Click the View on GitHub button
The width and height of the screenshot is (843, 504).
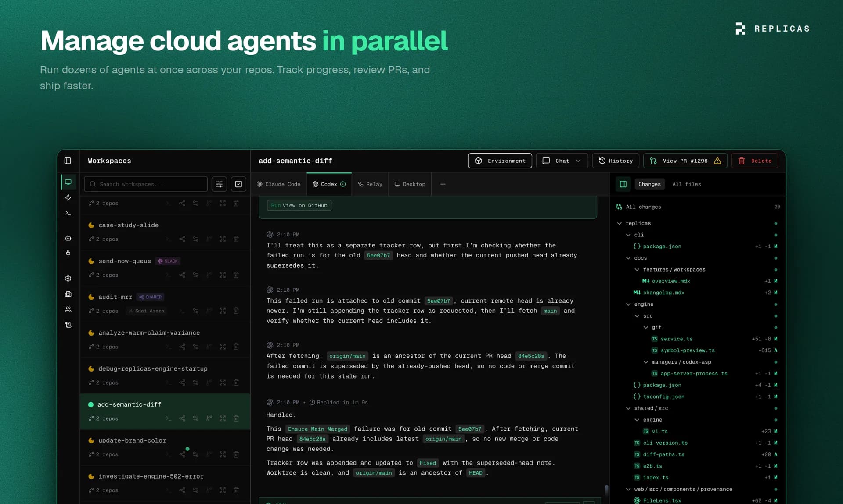coord(299,205)
